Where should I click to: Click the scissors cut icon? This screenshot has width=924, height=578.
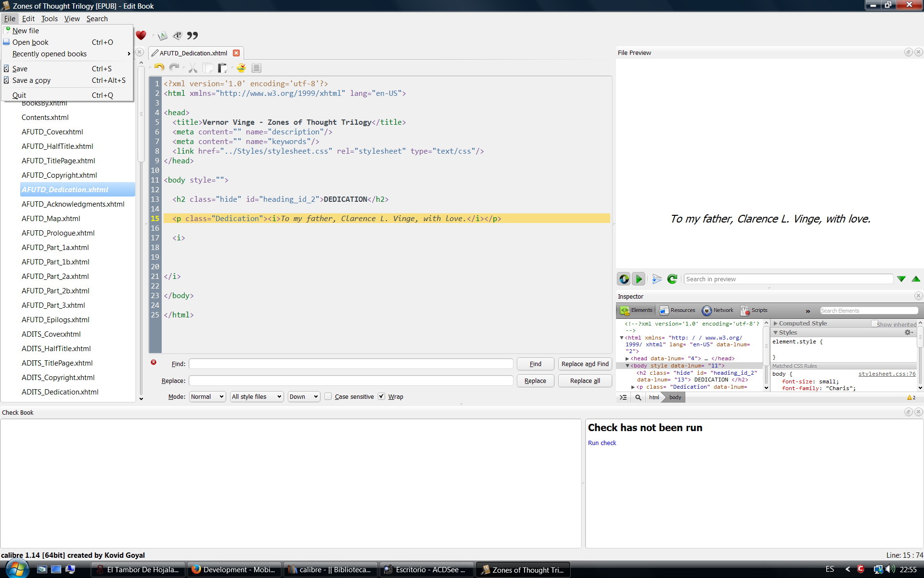(193, 68)
